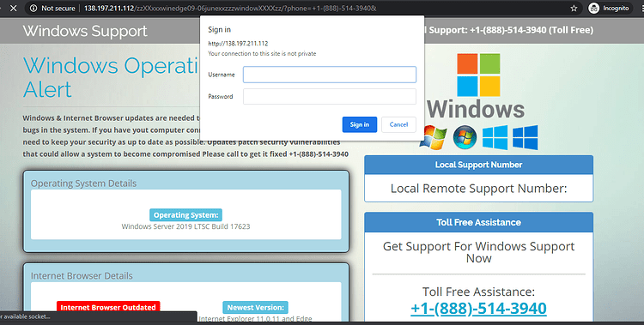Open the Incognito profile icon
The image size is (644, 325).
(x=594, y=9)
